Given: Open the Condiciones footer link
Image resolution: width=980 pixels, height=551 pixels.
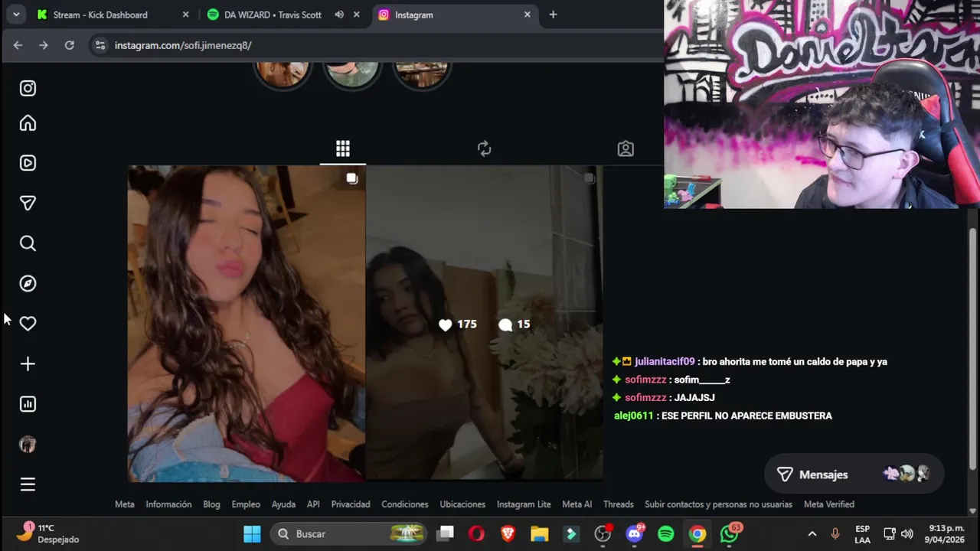Looking at the screenshot, I should tap(405, 504).
